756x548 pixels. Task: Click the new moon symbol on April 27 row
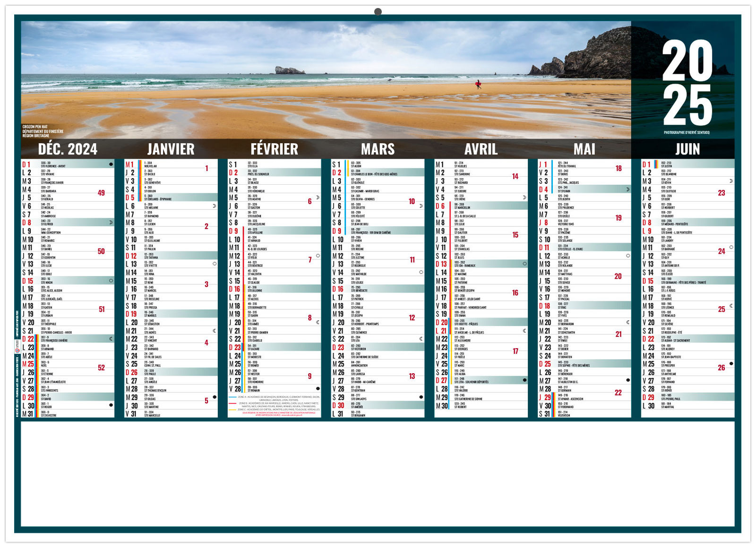[x=524, y=380]
